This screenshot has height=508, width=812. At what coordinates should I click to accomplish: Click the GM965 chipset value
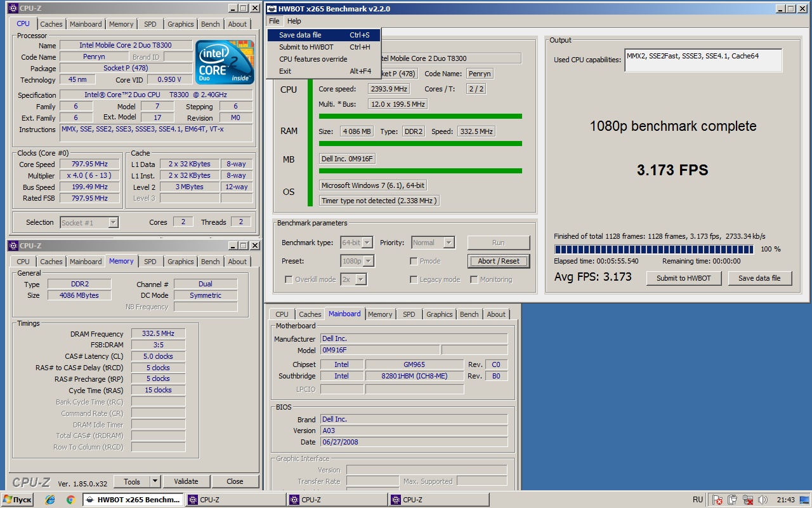click(414, 364)
